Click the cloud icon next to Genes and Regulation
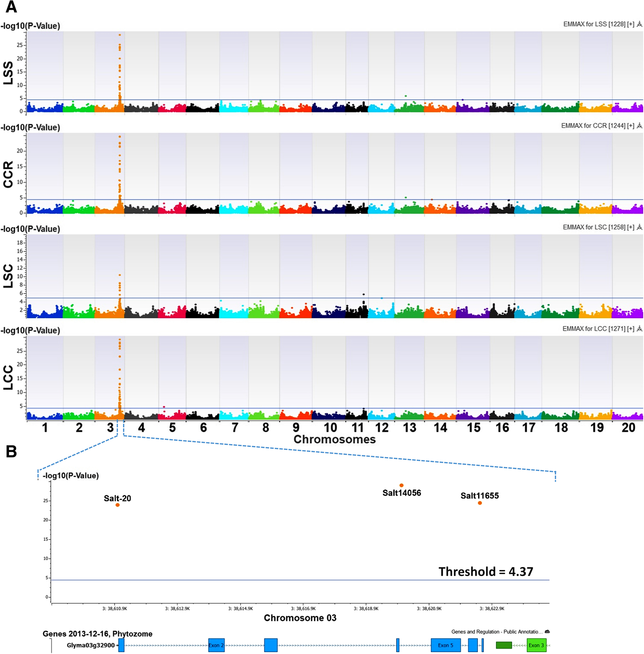This screenshot has width=644, height=654. [547, 632]
